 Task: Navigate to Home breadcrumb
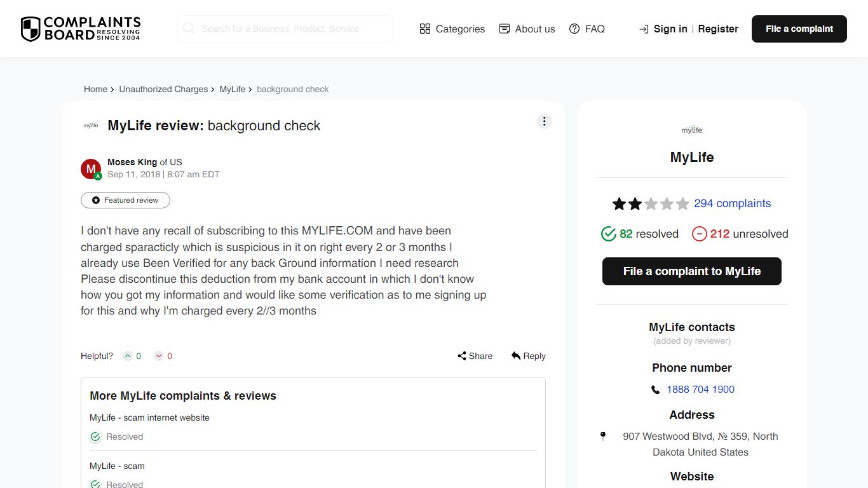(x=95, y=89)
